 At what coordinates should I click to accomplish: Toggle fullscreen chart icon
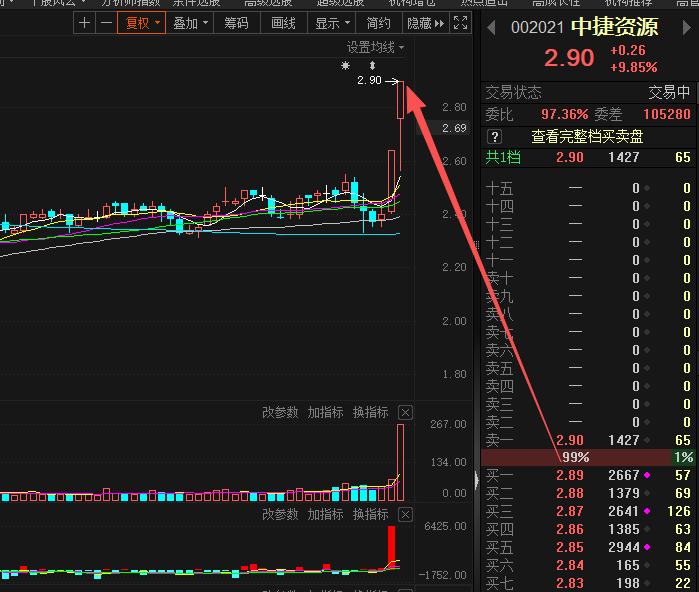[460, 23]
